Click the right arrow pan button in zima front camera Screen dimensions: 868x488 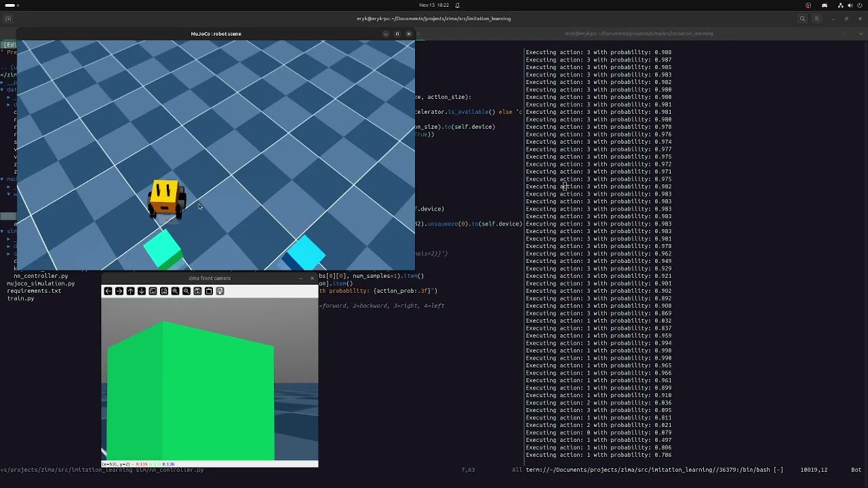click(119, 291)
